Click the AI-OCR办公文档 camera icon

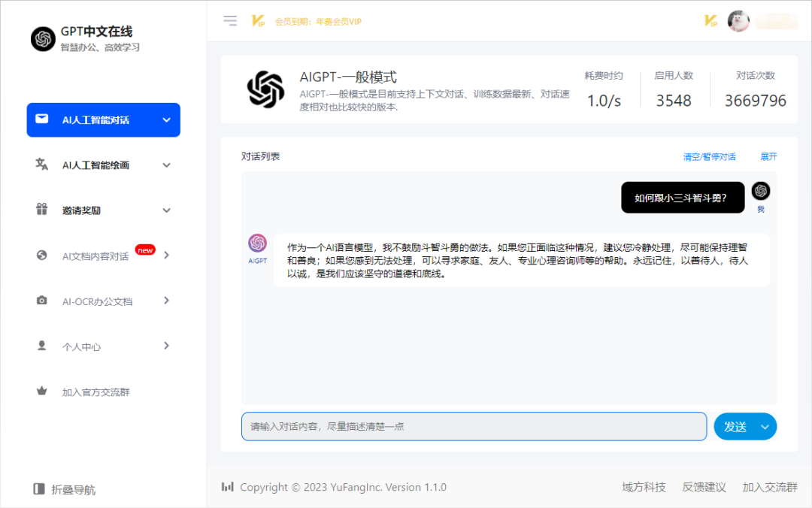[x=41, y=301]
